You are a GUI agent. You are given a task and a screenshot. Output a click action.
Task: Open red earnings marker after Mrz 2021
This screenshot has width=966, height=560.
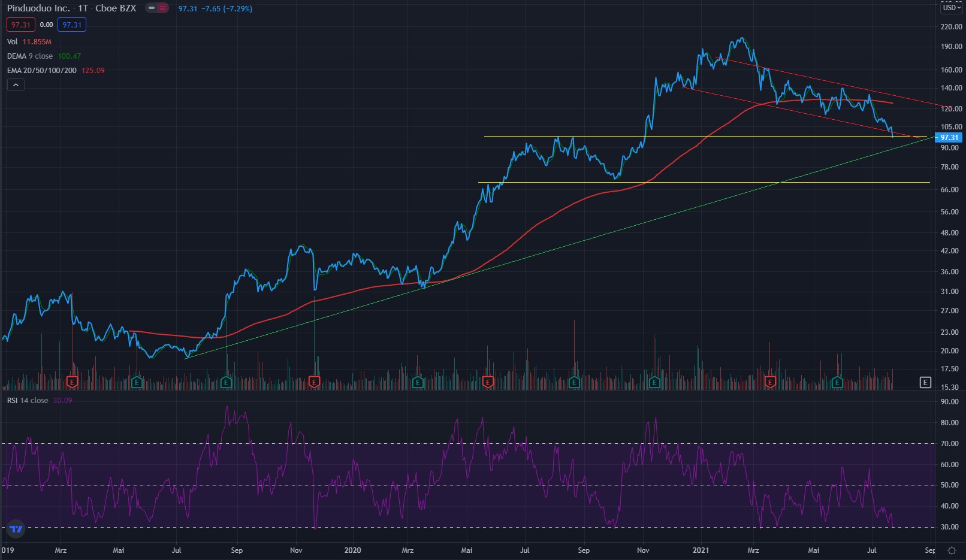coord(771,382)
